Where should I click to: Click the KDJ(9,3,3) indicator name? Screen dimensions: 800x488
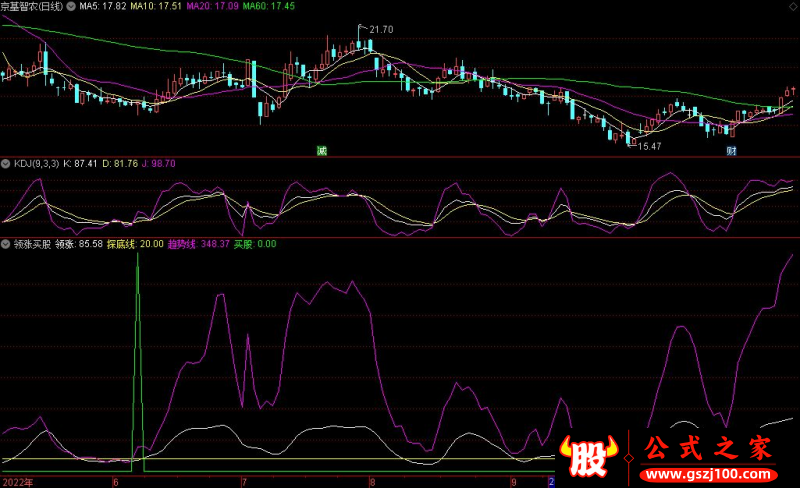tap(36, 163)
